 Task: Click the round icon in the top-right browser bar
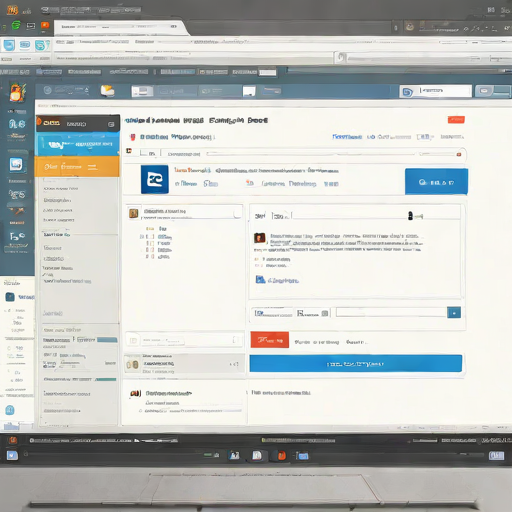click(x=410, y=26)
